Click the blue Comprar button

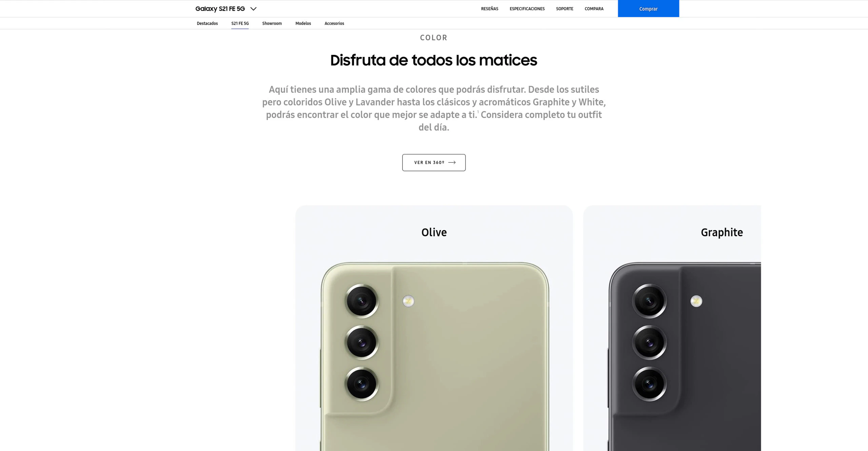648,8
